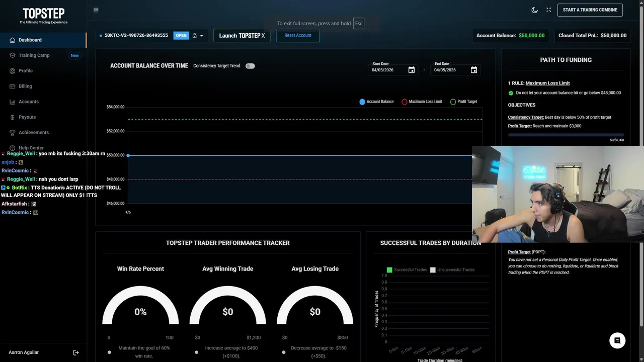Viewport: 644px width, 362px height.
Task: Open Start Date calendar picker icon
Action: [x=412, y=70]
